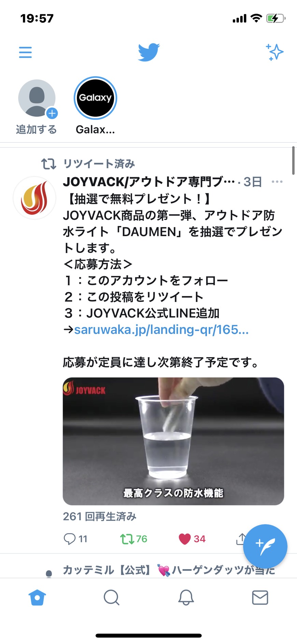
Task: Open the Notifications bell tab
Action: (186, 598)
